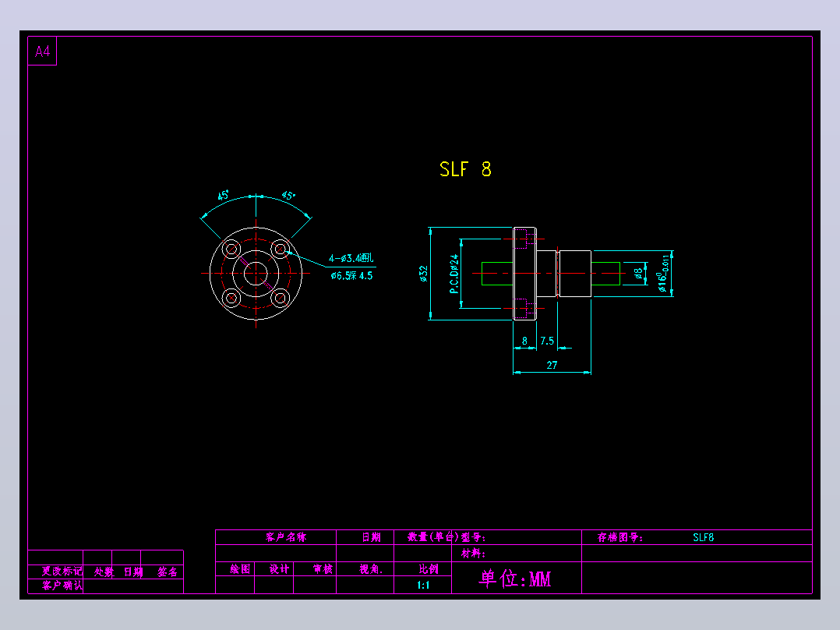Select the 比例 scale label

[x=429, y=569]
